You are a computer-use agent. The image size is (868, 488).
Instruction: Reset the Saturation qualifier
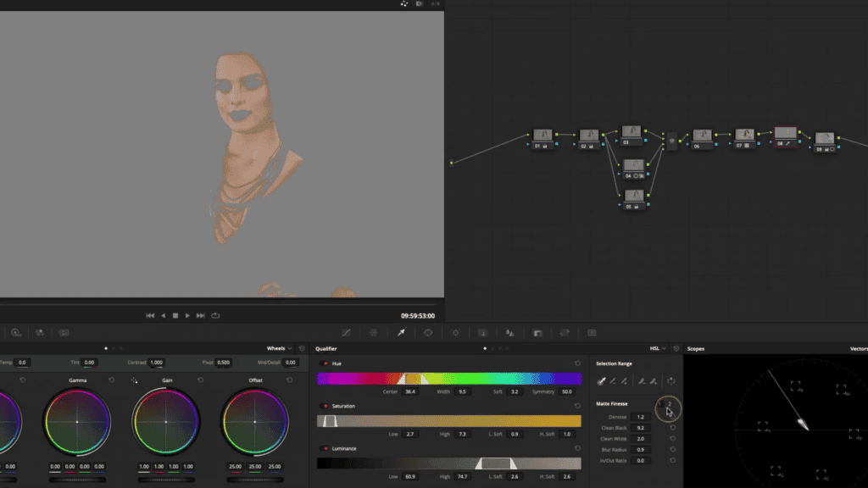[577, 406]
